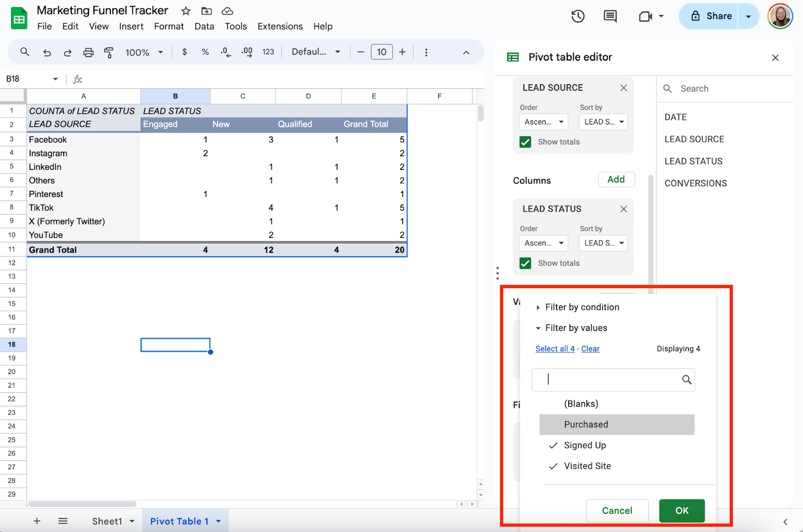Click Add next to Columns
803x532 pixels.
pos(616,180)
